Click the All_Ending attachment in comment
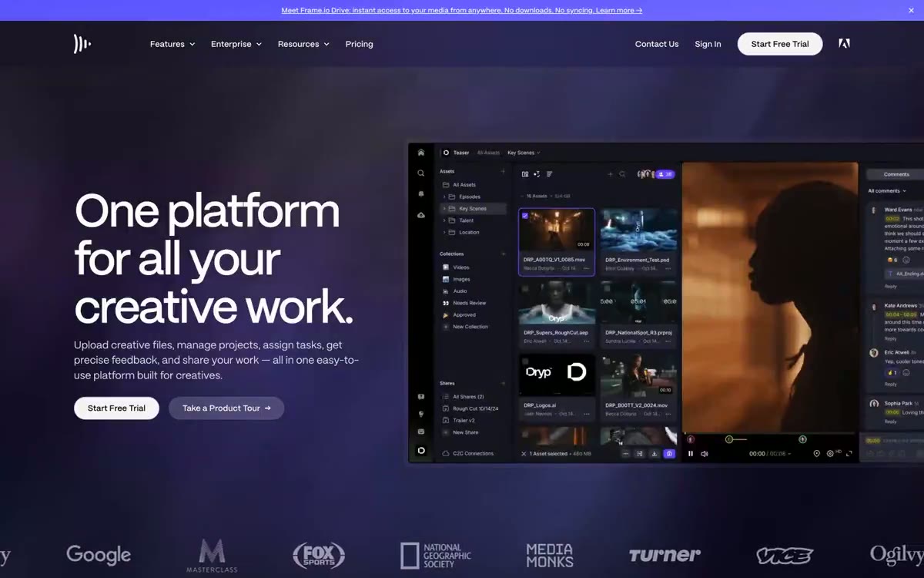This screenshot has height=578, width=924. point(906,273)
